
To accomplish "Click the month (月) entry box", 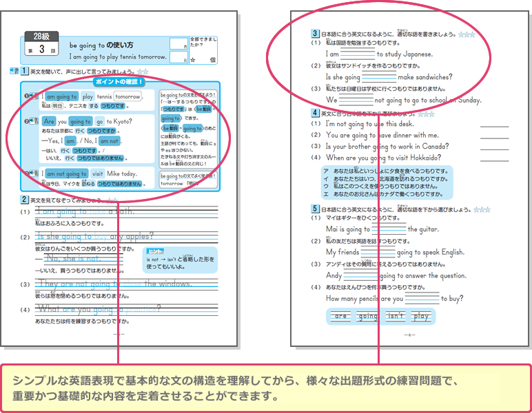I will point(178,43).
